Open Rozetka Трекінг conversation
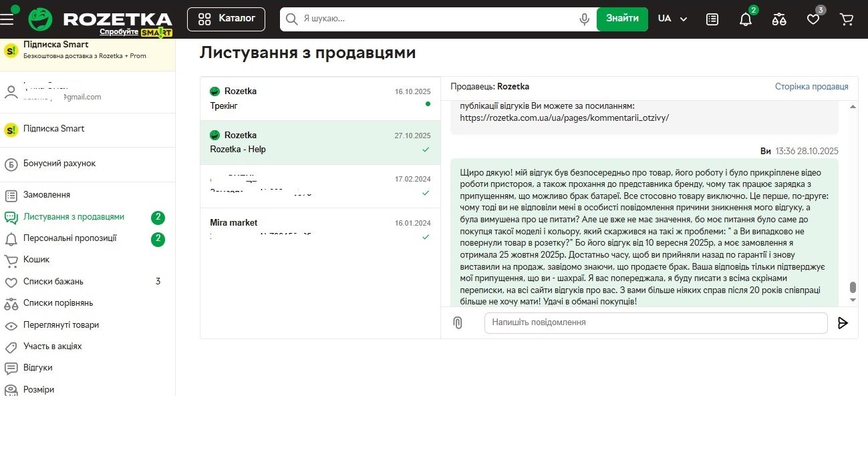Viewport: 868px width, 466px height. click(320, 98)
